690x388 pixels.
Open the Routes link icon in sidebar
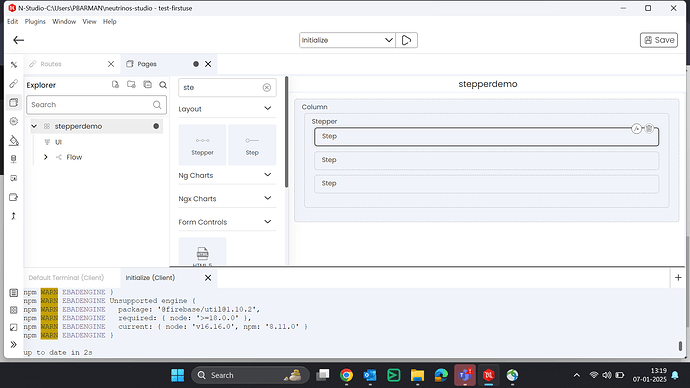point(14,84)
